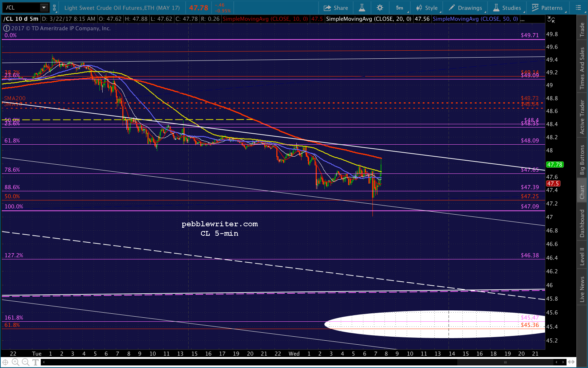The height and width of the screenshot is (368, 588).
Task: Click the white ellipse target drawing
Action: pyautogui.click(x=434, y=324)
